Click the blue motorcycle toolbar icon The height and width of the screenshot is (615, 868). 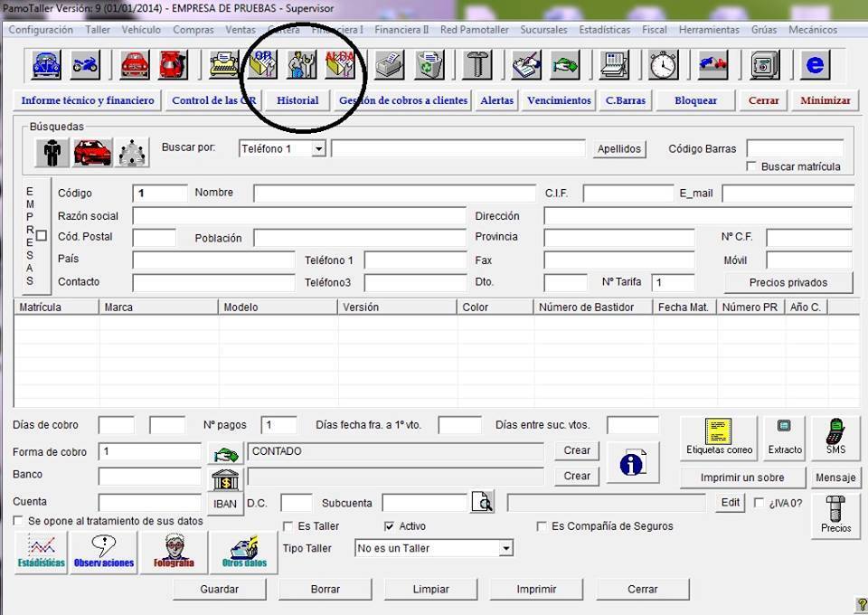coord(85,65)
